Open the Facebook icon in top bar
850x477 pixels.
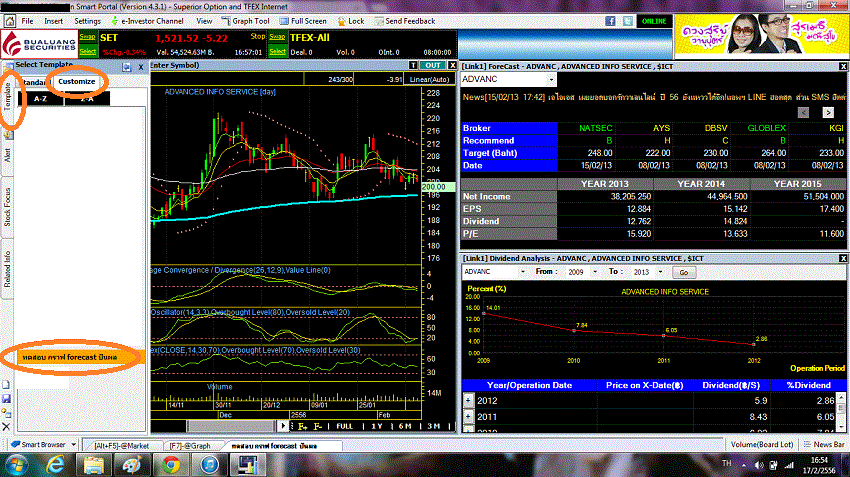coord(610,21)
